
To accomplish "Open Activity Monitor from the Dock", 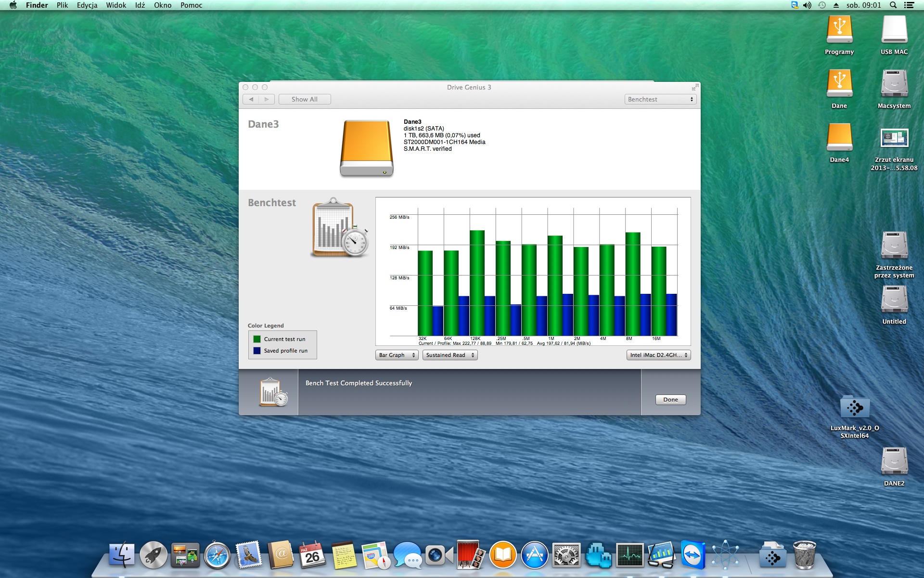I will 630,555.
